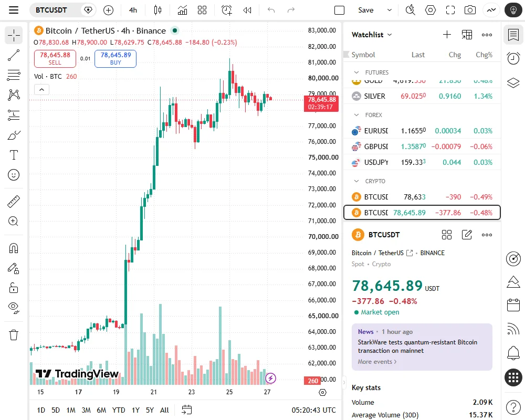Create an alert with the clock-plus icon
525x420 pixels.
click(227, 10)
